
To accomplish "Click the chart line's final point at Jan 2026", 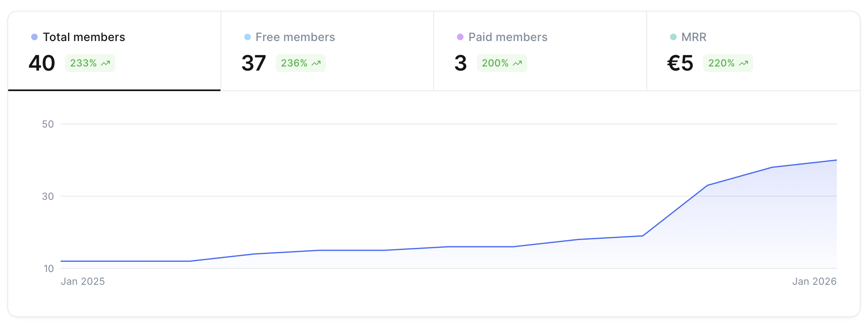I will pyautogui.click(x=836, y=160).
